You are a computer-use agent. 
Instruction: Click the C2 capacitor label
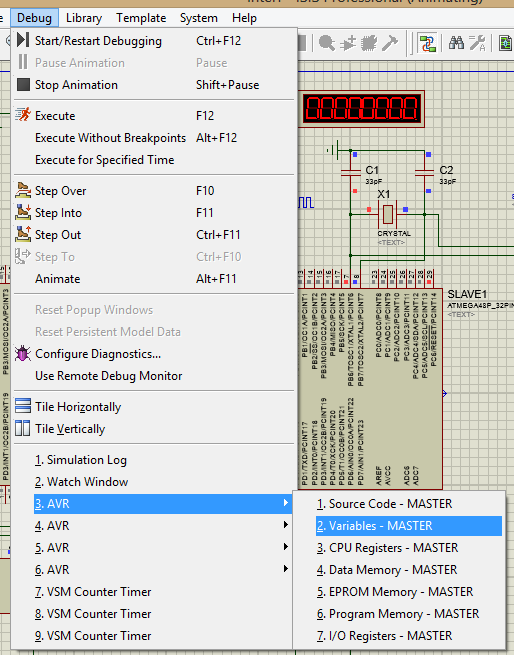446,170
